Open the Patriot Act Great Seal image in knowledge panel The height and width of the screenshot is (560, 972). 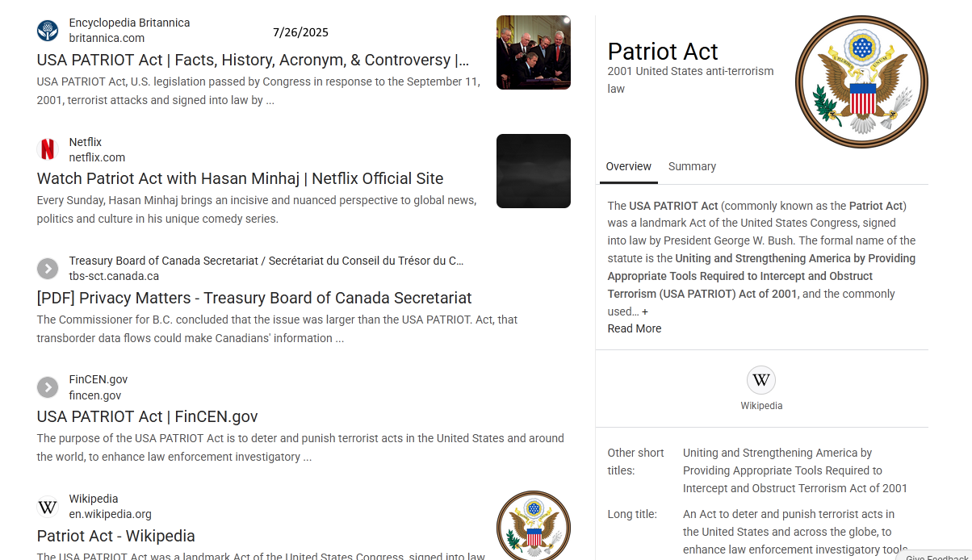(861, 81)
